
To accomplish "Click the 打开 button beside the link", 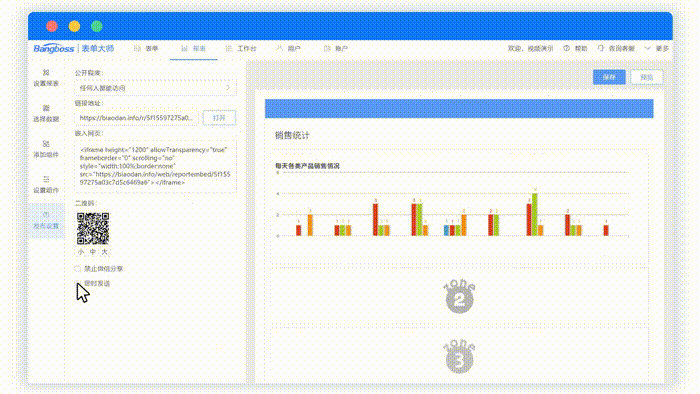I will (219, 118).
